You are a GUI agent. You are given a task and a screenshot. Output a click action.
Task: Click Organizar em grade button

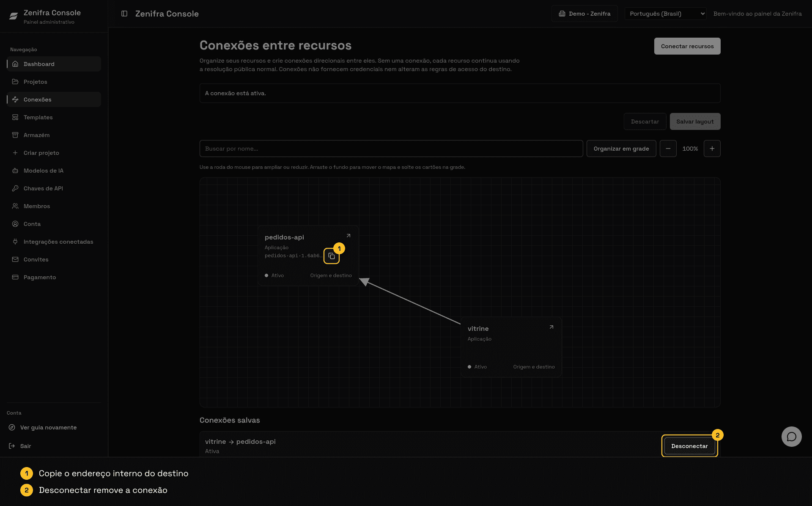(621, 148)
